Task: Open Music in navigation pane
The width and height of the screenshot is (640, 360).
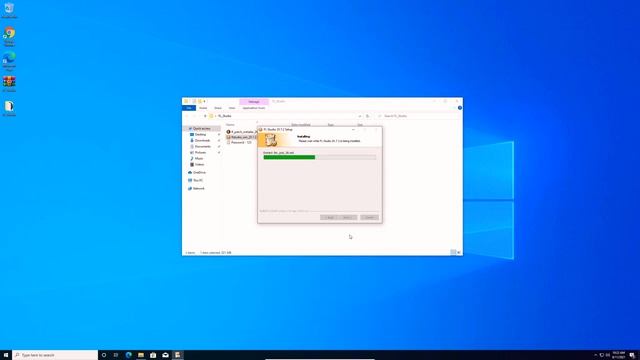Action: tap(198, 158)
